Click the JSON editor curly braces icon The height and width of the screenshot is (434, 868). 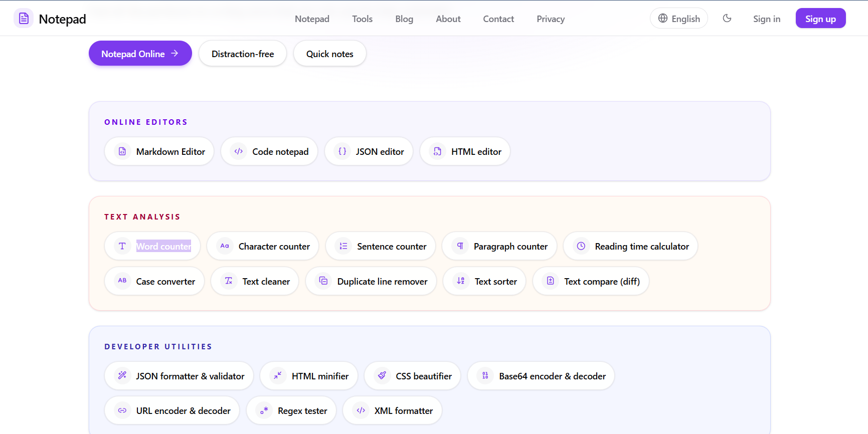[342, 151]
